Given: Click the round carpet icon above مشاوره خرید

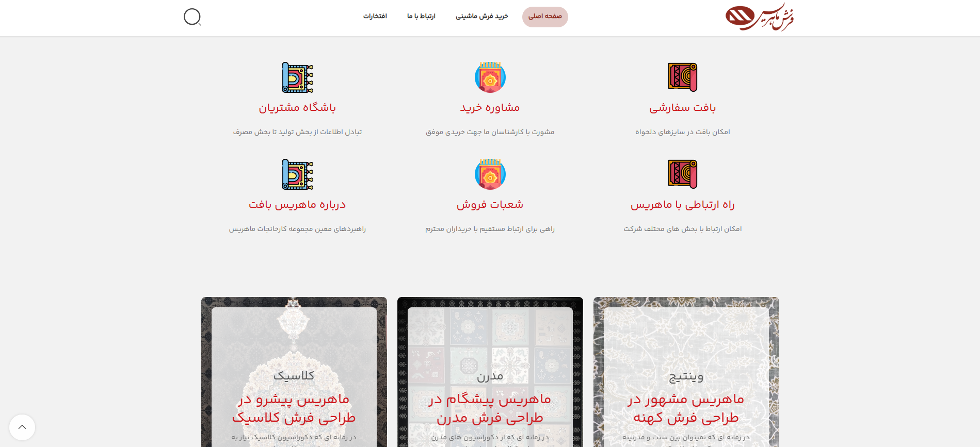Looking at the screenshot, I should tap(490, 77).
